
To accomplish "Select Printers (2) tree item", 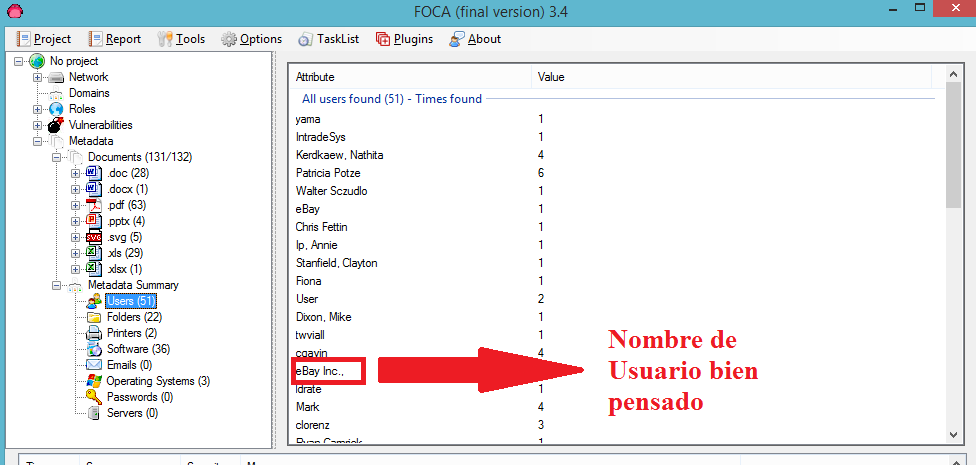I will click(x=133, y=333).
